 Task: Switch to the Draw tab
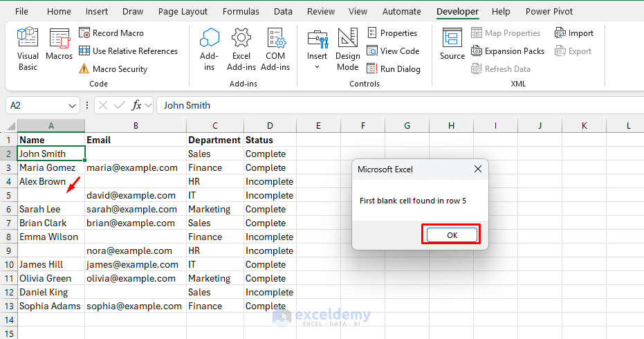[133, 12]
